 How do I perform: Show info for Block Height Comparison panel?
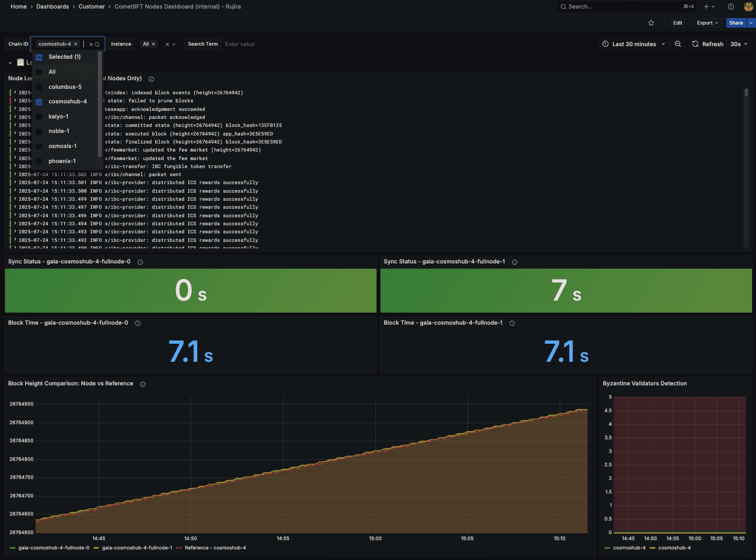(x=143, y=384)
